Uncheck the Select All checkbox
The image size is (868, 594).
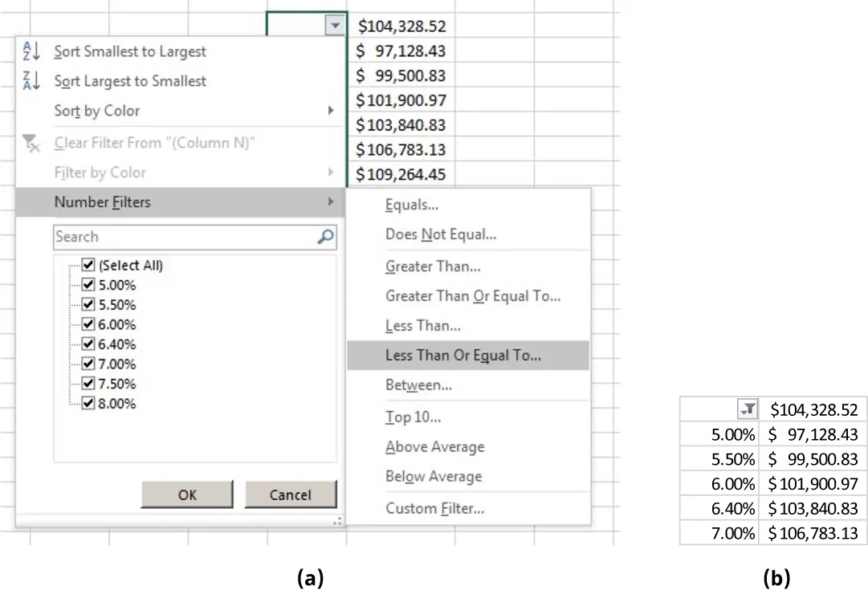pos(87,264)
